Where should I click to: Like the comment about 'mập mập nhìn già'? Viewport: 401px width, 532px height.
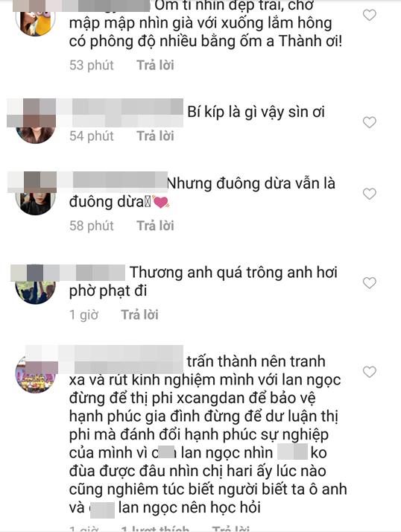(x=370, y=15)
